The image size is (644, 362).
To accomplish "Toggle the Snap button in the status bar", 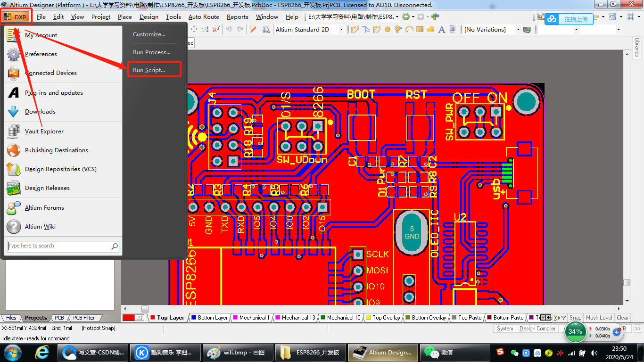I will pyautogui.click(x=576, y=318).
